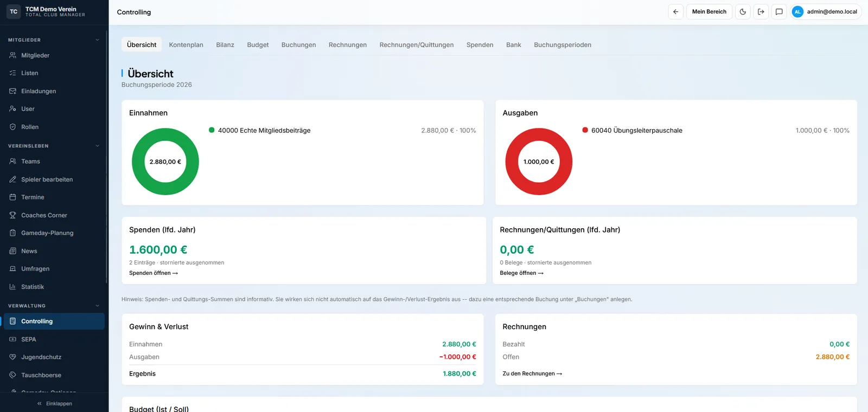Click the logout icon in header
Viewport: 868px width, 412px height.
761,12
